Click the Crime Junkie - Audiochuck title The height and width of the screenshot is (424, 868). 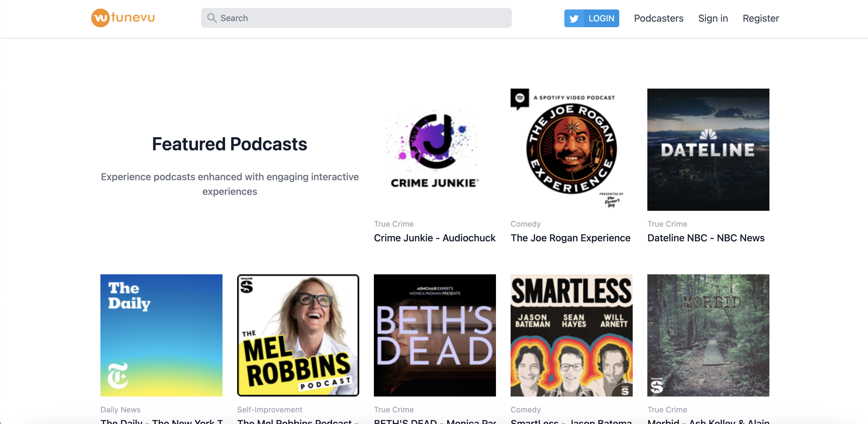click(x=434, y=238)
